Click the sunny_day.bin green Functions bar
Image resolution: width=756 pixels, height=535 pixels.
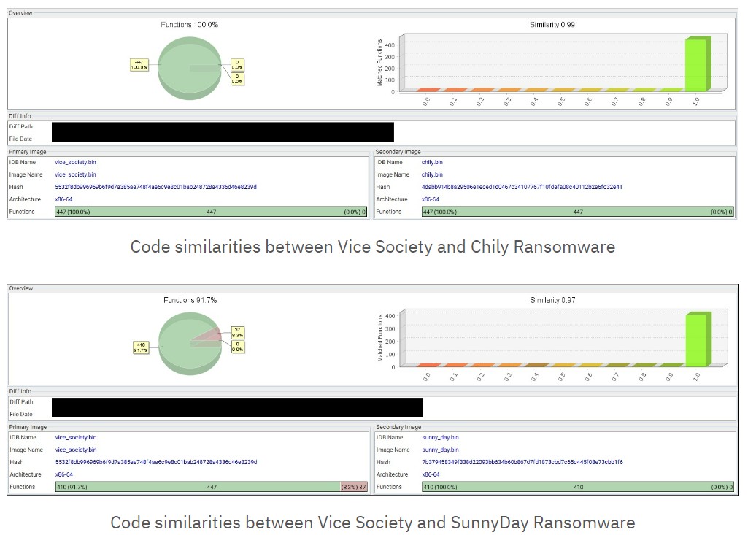pyautogui.click(x=577, y=487)
